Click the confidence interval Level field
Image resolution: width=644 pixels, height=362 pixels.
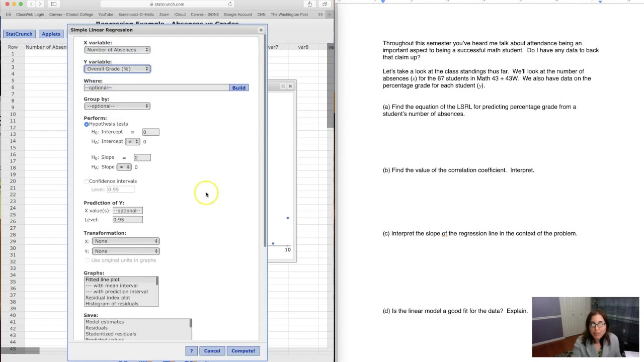point(121,190)
